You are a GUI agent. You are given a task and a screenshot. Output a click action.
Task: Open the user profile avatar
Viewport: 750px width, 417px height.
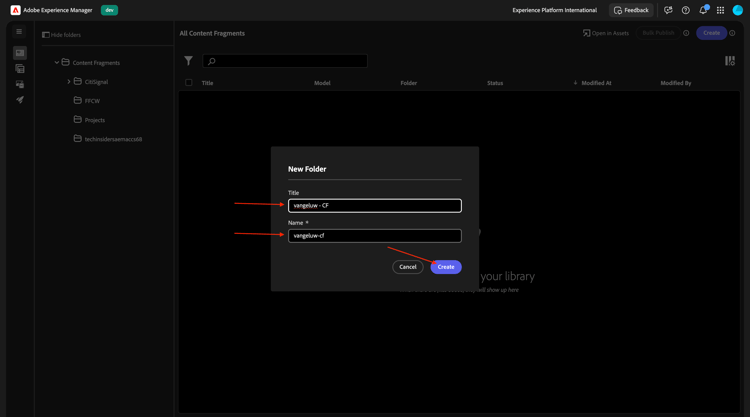(738, 10)
